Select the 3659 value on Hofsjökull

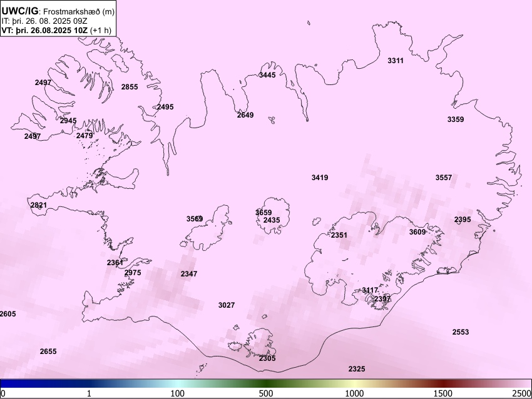[x=263, y=213]
